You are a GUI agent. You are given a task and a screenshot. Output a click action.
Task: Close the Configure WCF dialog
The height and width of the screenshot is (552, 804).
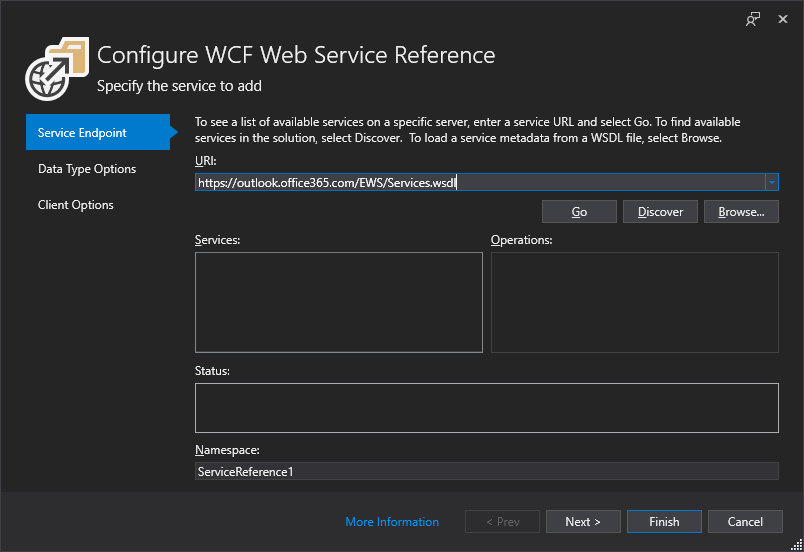tap(782, 19)
